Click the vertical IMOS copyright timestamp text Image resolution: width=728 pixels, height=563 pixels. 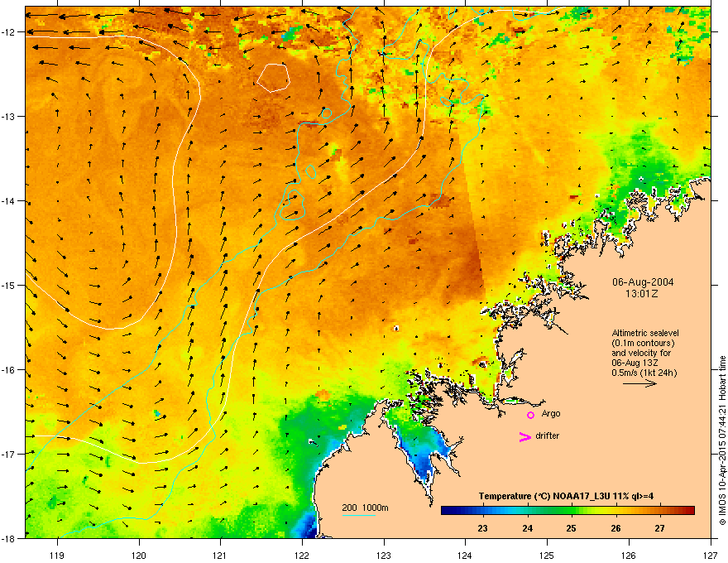pyautogui.click(x=722, y=440)
